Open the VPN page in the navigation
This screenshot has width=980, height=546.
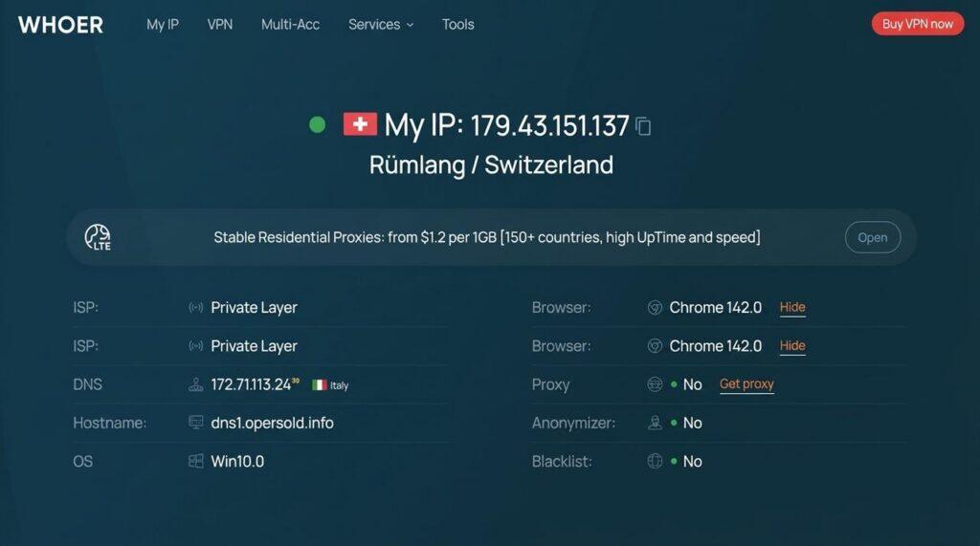pyautogui.click(x=220, y=24)
